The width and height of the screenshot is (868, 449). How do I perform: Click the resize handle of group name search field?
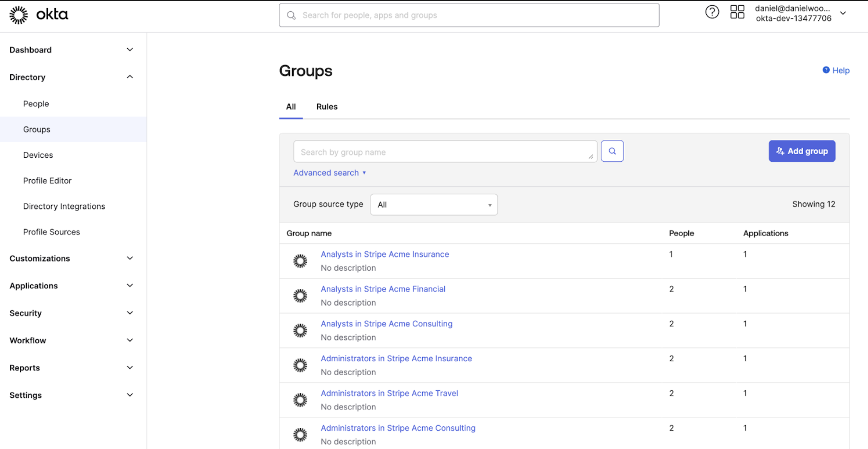tap(591, 156)
